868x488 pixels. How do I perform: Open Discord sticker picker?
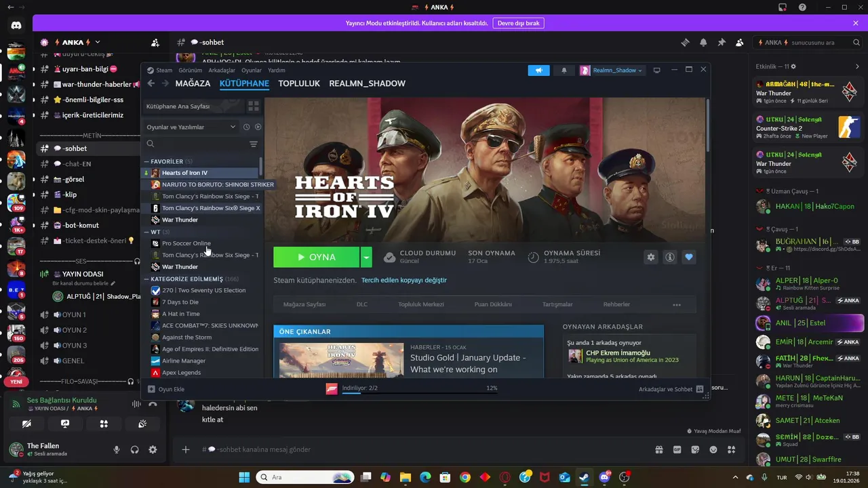point(695,449)
